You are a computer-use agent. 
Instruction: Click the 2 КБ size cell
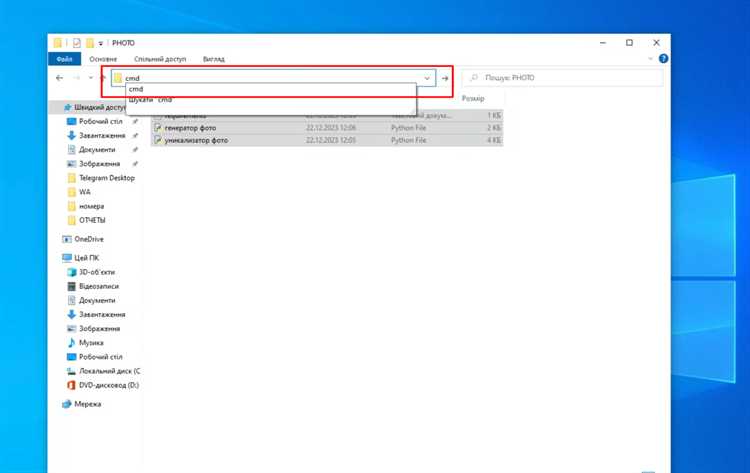pos(494,128)
